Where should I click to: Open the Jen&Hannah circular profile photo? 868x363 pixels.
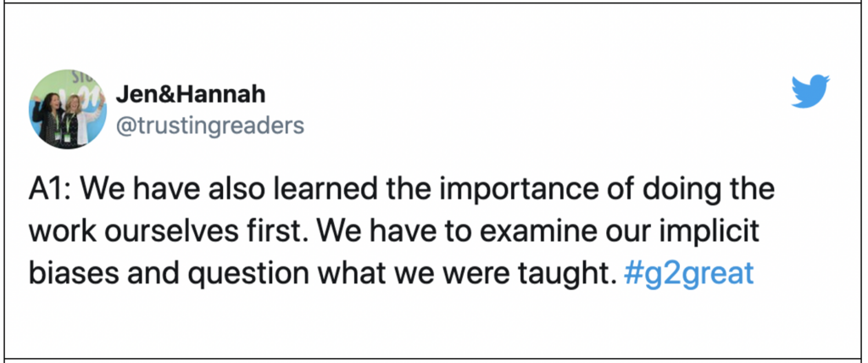pyautogui.click(x=68, y=109)
